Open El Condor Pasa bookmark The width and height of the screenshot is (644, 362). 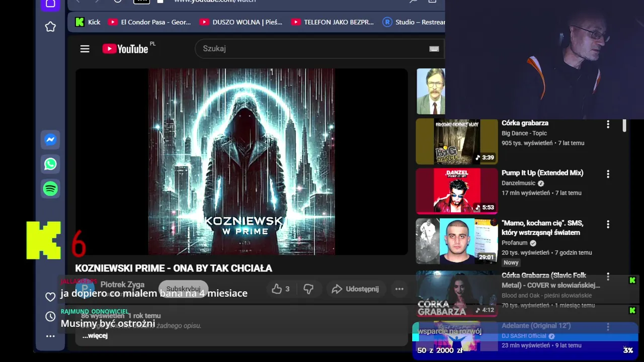pyautogui.click(x=150, y=22)
